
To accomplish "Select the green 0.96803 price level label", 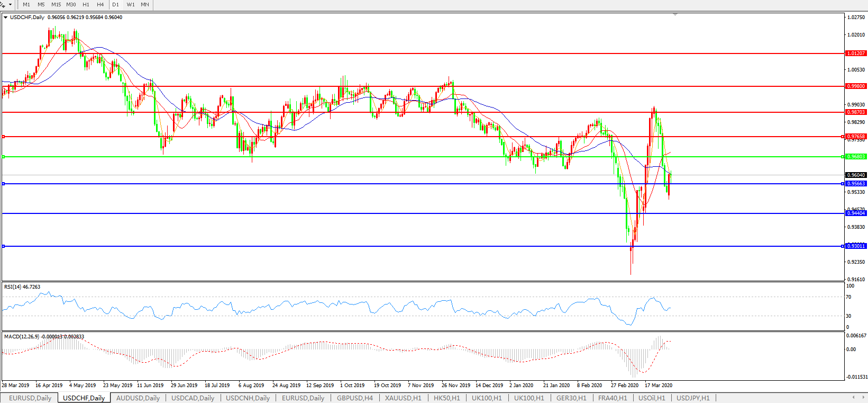I will pyautogui.click(x=856, y=157).
